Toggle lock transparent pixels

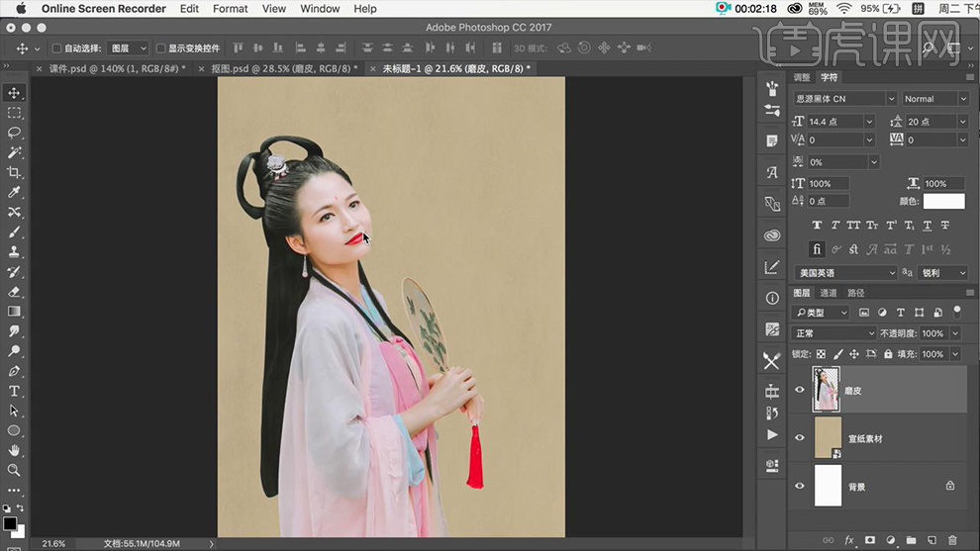821,354
